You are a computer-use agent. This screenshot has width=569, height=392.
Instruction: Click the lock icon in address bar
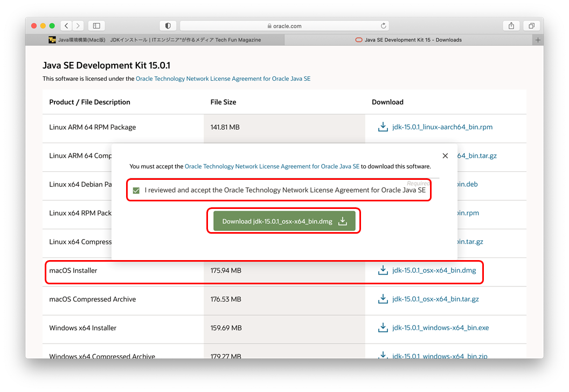[x=269, y=26]
